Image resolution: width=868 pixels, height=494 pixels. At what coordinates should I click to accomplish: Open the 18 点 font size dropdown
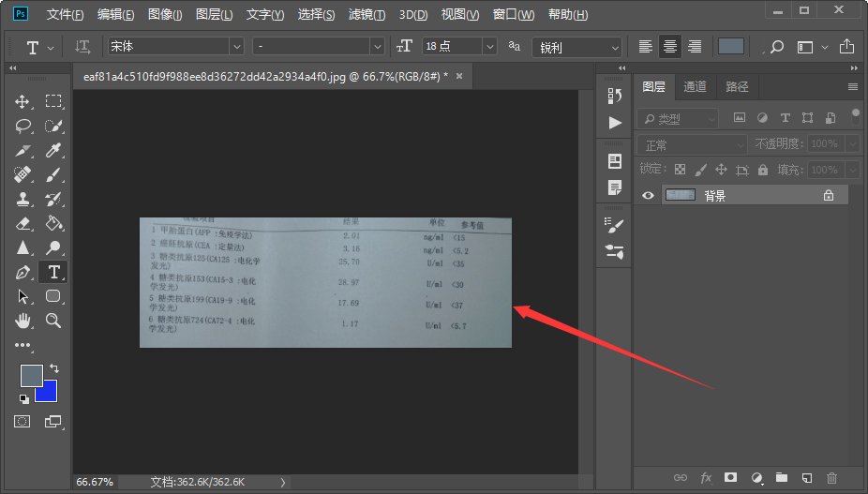click(x=489, y=47)
